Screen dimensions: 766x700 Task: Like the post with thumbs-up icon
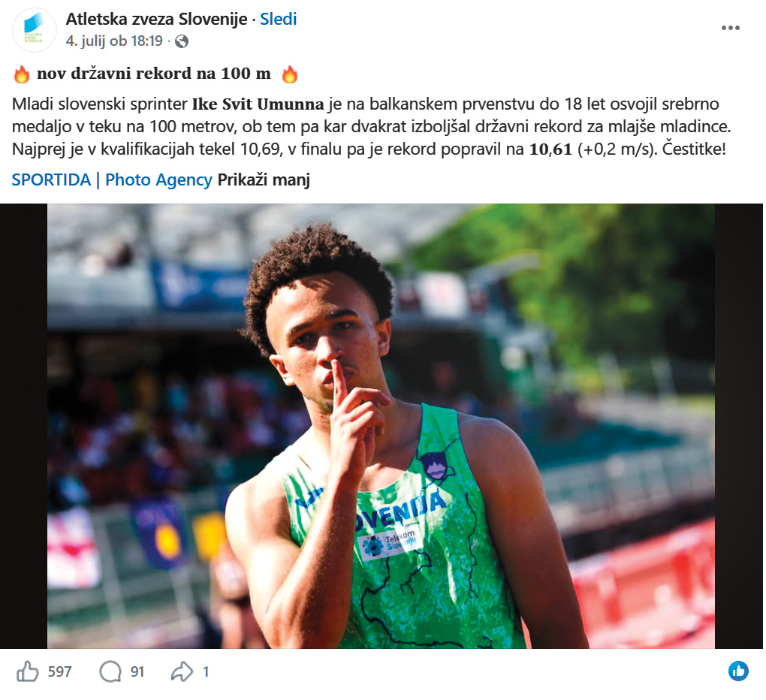tap(27, 671)
